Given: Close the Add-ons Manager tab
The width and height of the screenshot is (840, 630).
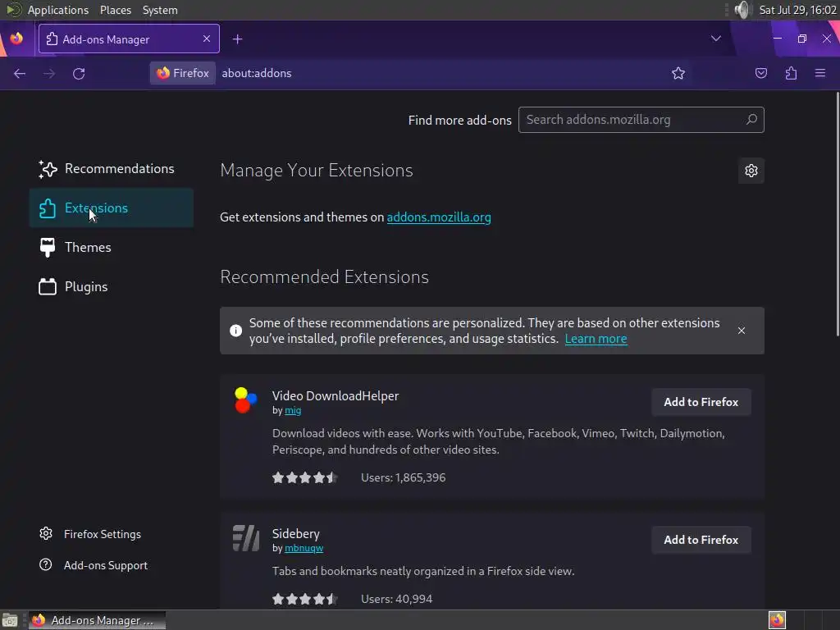Looking at the screenshot, I should pyautogui.click(x=207, y=39).
